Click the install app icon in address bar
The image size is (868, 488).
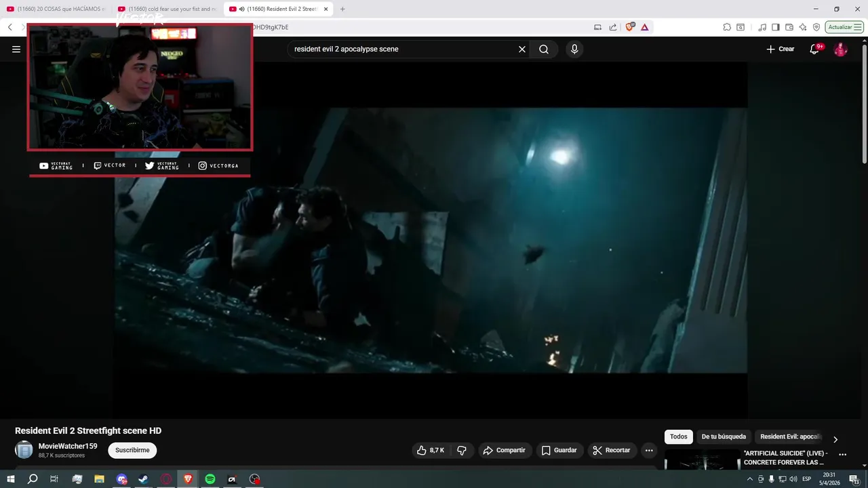coord(597,27)
